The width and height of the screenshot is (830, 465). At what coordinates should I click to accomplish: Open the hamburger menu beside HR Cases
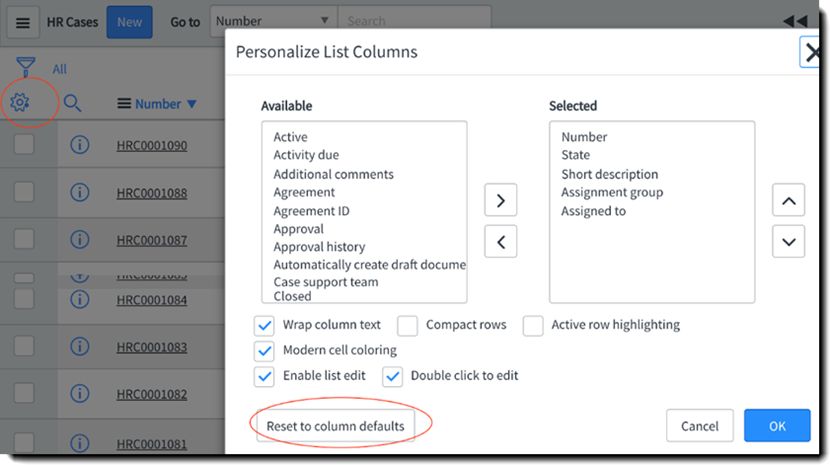tap(23, 22)
